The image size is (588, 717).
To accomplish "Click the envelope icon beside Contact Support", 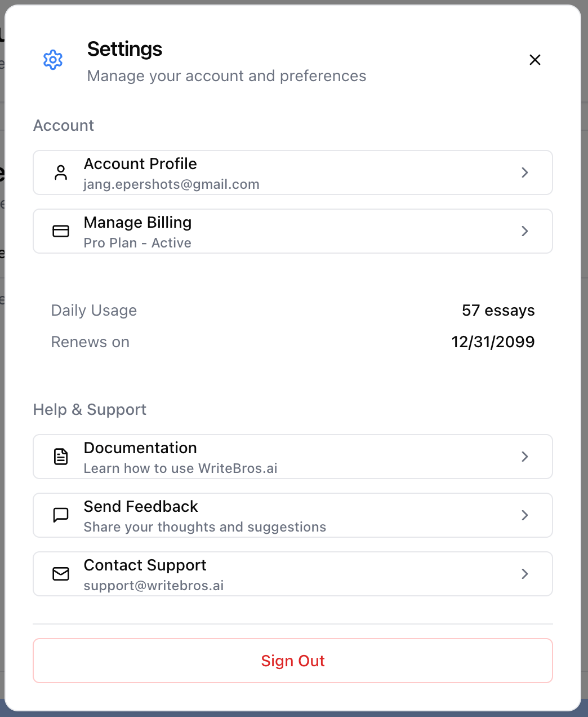I will click(61, 574).
